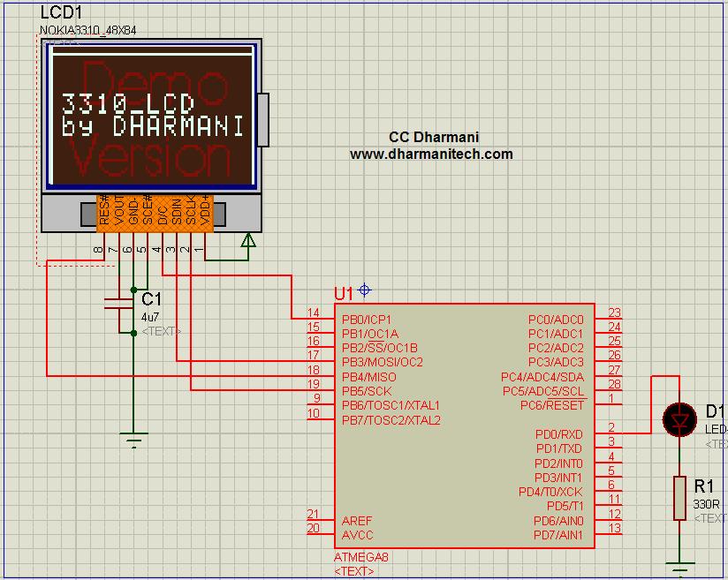This screenshot has height=580, width=728.
Task: Select the D1 reference label
Action: pyautogui.click(x=715, y=411)
